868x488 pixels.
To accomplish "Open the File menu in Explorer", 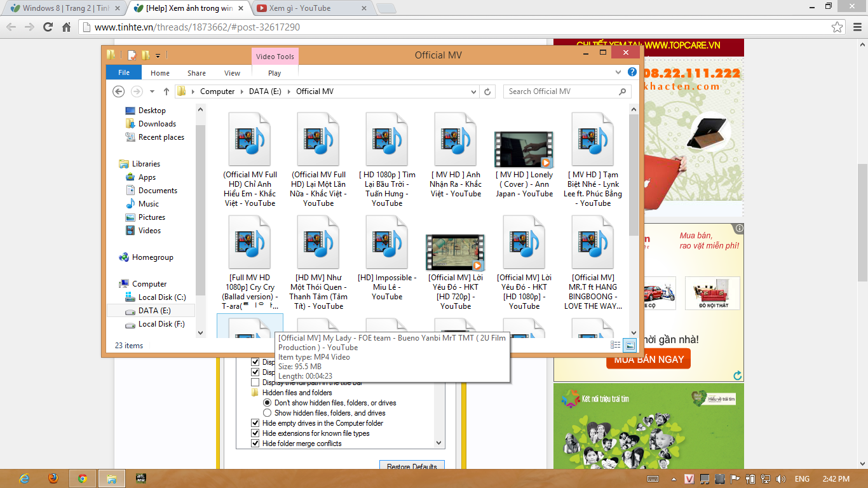I will click(124, 72).
